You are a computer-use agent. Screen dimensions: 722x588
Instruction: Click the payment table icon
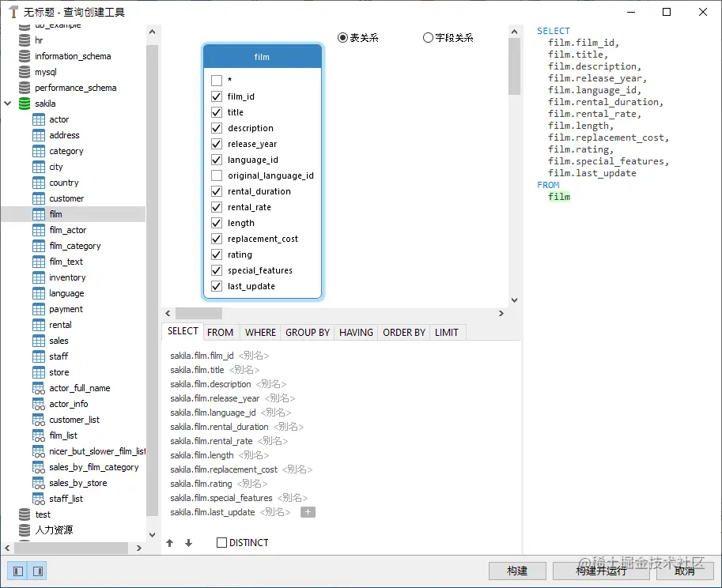click(39, 309)
